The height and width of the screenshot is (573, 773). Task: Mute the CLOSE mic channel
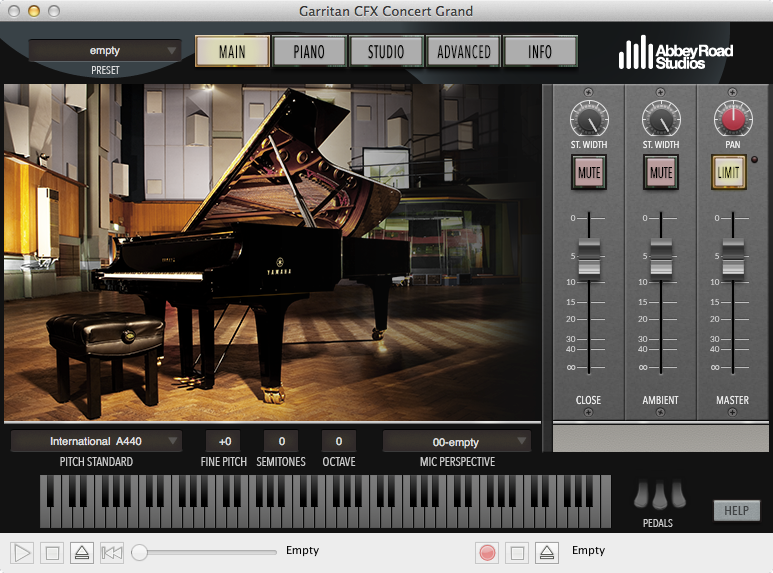[589, 172]
